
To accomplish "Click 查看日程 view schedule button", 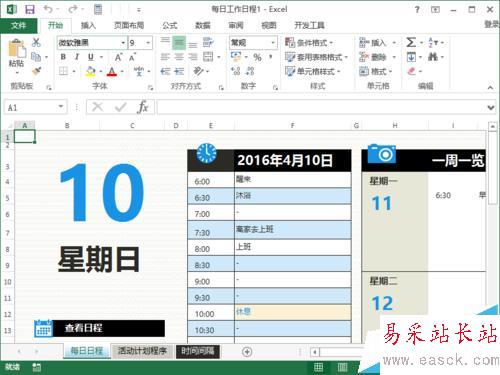I will click(99, 328).
